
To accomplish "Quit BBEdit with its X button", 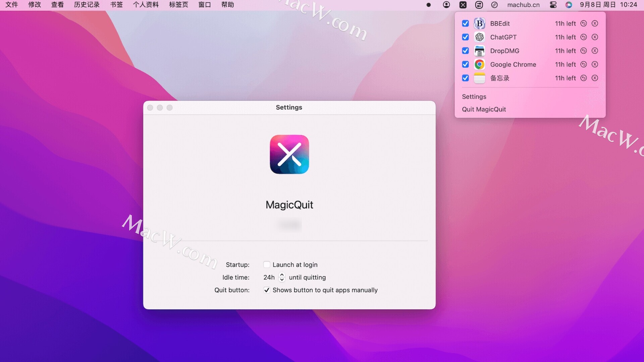I will coord(595,23).
